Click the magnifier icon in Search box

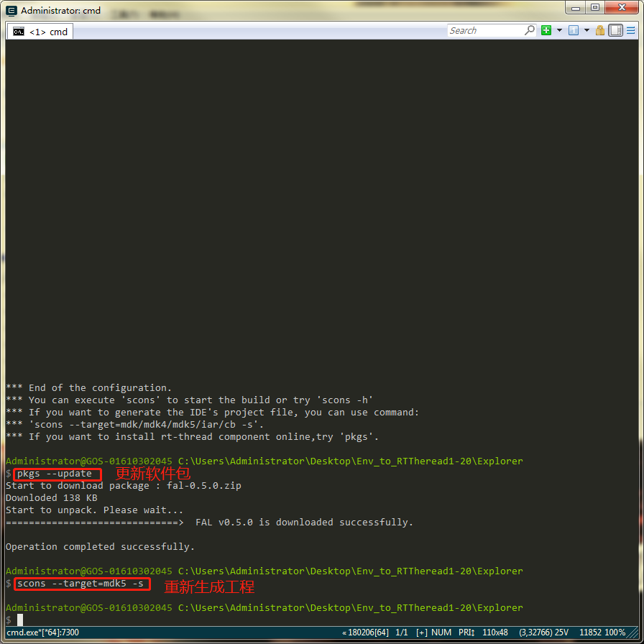530,30
